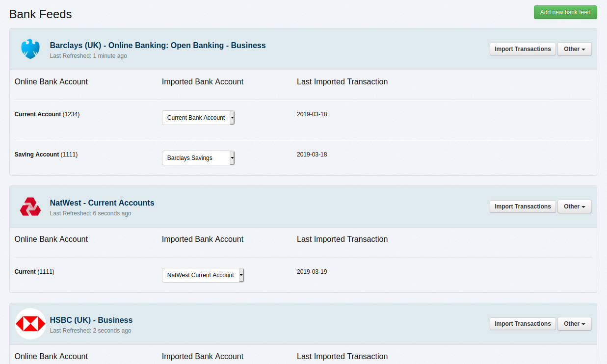Select the 2019-03-19 last imported date

click(312, 272)
